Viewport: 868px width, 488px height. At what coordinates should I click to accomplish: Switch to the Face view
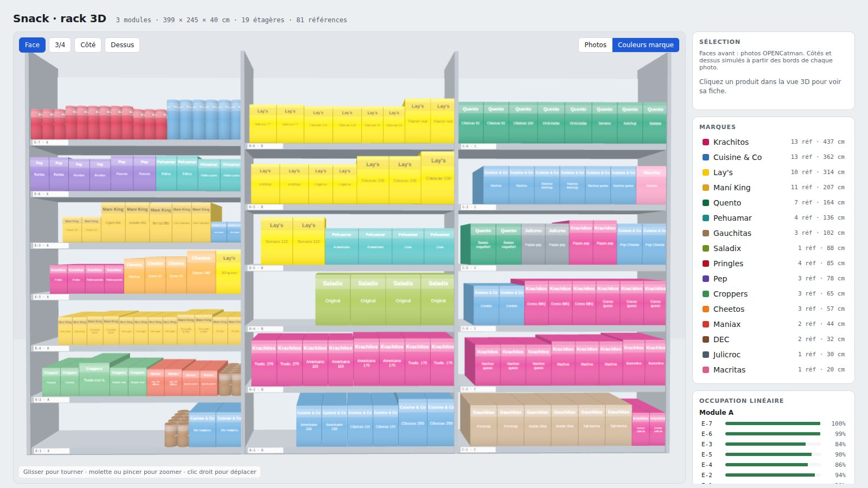32,45
